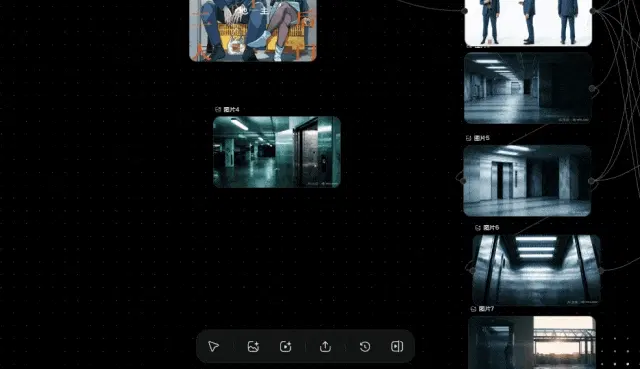
Task: Click the 图片4 node title
Action: pyautogui.click(x=231, y=109)
